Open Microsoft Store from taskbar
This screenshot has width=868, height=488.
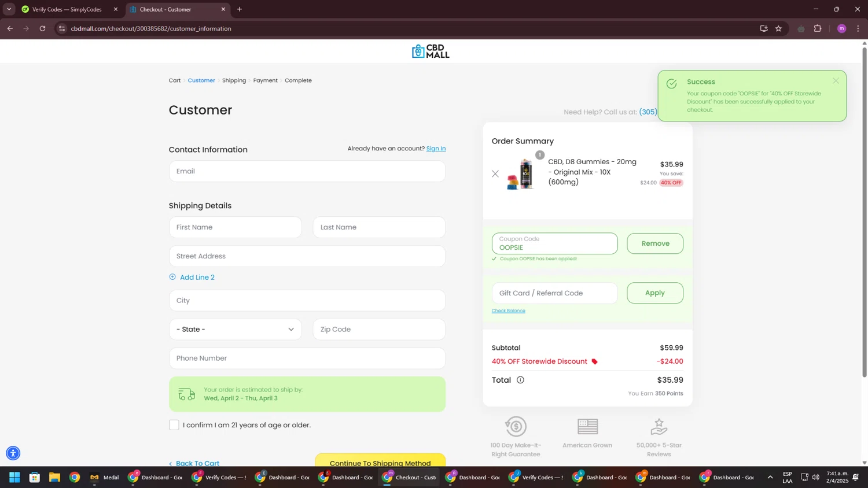pos(35,478)
